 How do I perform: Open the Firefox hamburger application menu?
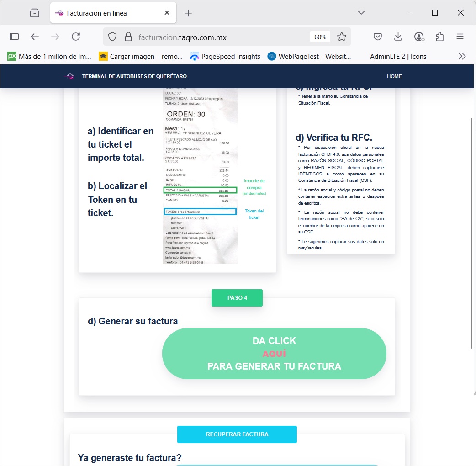pos(460,37)
